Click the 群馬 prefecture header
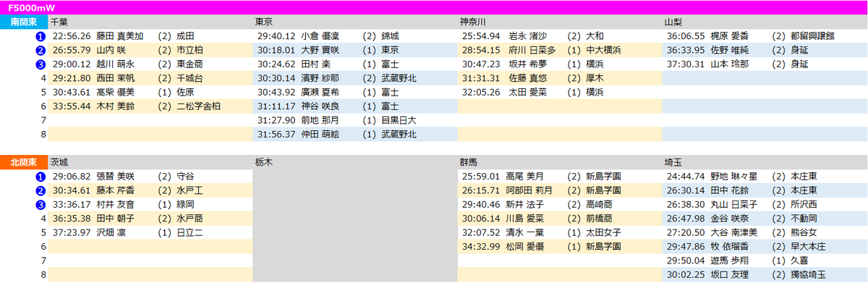This screenshot has height=283, width=868. click(469, 163)
